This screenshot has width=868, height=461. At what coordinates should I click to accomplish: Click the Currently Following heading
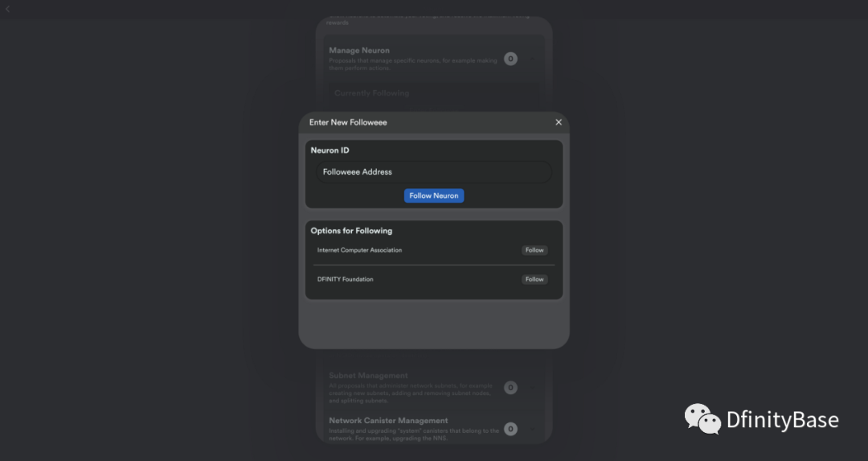(x=371, y=93)
